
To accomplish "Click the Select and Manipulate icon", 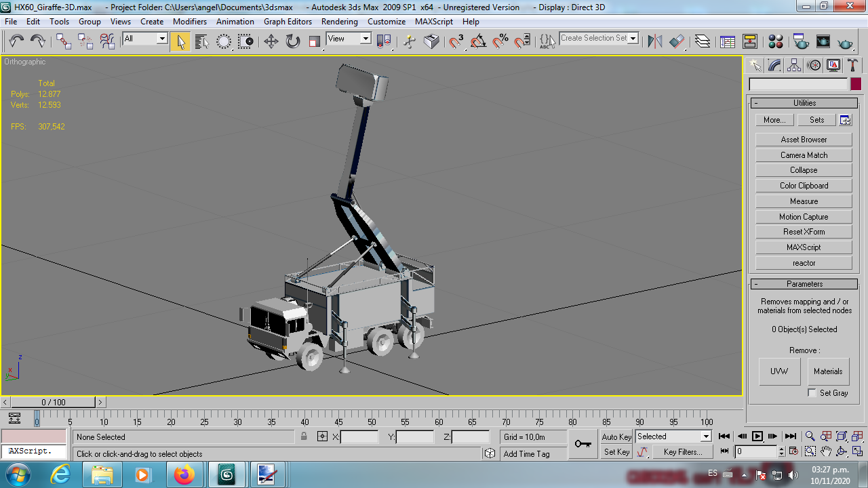I will [x=410, y=41].
